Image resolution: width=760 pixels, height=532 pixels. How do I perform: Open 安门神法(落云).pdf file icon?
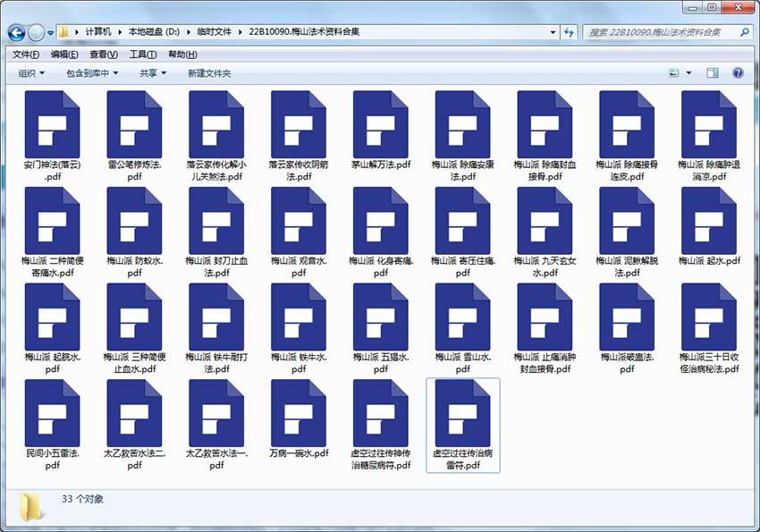pyautogui.click(x=53, y=124)
